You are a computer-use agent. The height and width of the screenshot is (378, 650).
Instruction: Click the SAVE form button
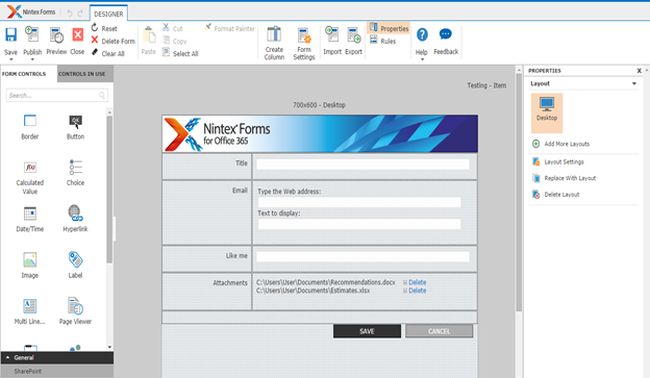(x=367, y=331)
